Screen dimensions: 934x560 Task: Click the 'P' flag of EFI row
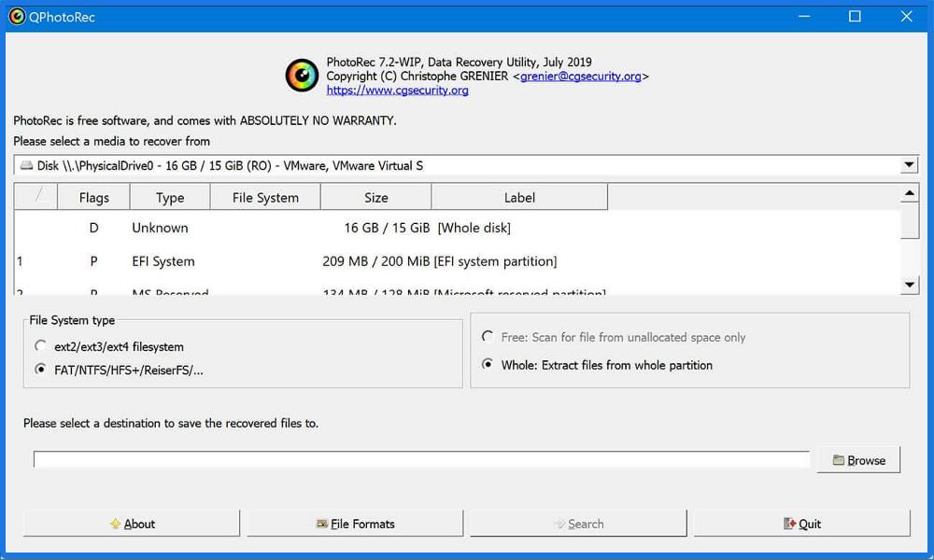[x=93, y=261]
